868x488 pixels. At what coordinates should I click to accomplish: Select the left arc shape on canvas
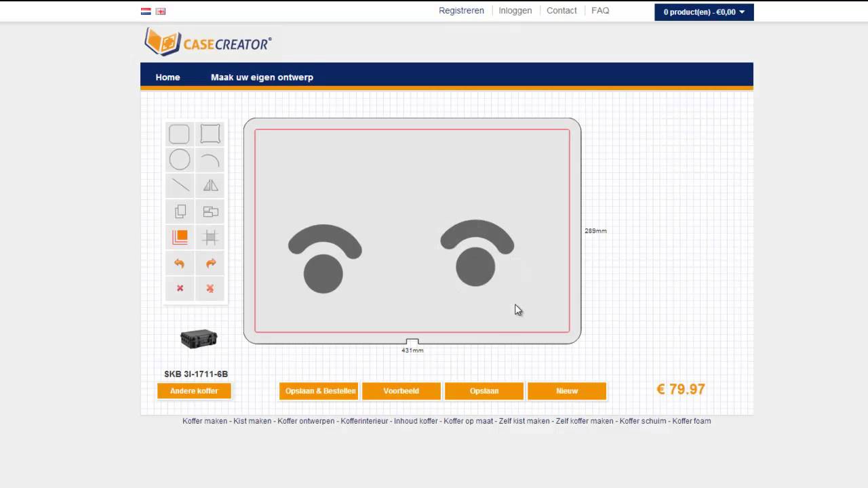click(x=325, y=237)
